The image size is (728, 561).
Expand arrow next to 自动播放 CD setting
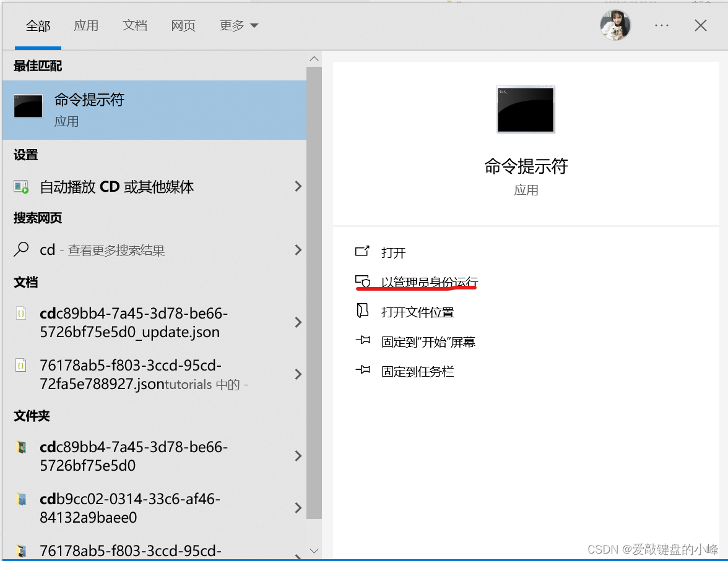[298, 186]
